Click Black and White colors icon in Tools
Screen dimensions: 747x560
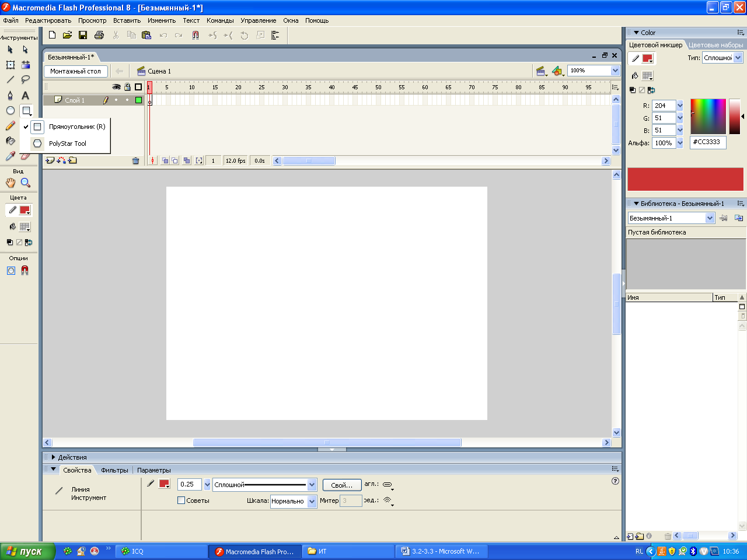coord(10,242)
